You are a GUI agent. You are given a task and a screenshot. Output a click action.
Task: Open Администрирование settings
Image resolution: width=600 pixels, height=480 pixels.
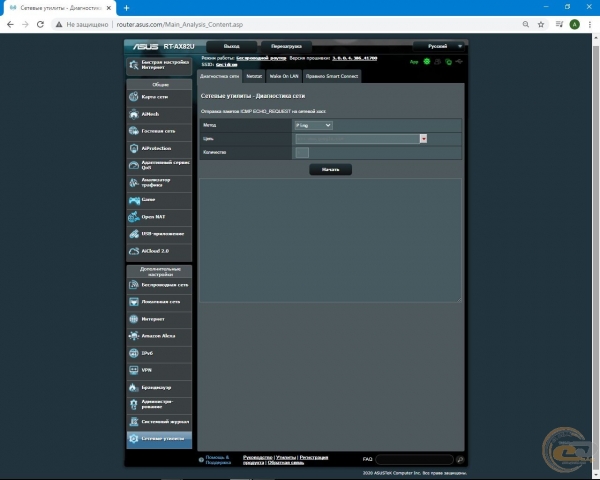pos(159,405)
